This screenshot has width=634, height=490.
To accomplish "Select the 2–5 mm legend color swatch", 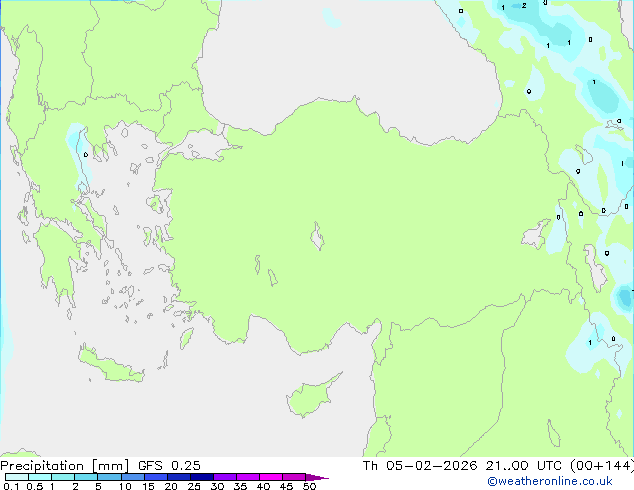I will click(86, 477).
